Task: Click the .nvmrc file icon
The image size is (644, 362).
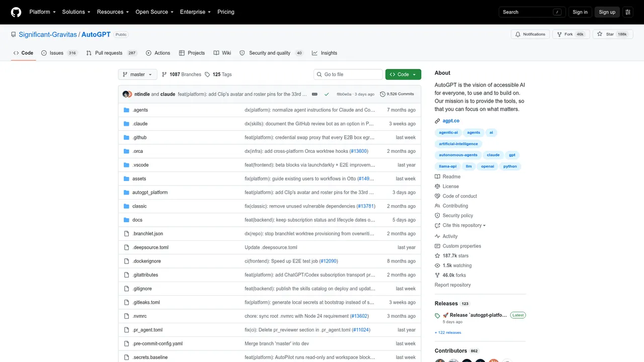Action: pyautogui.click(x=127, y=316)
